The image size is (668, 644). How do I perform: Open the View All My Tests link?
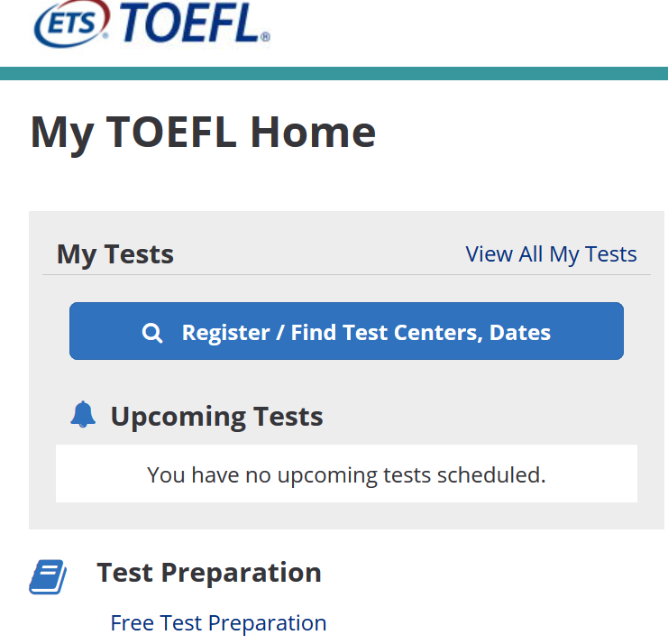coord(551,254)
